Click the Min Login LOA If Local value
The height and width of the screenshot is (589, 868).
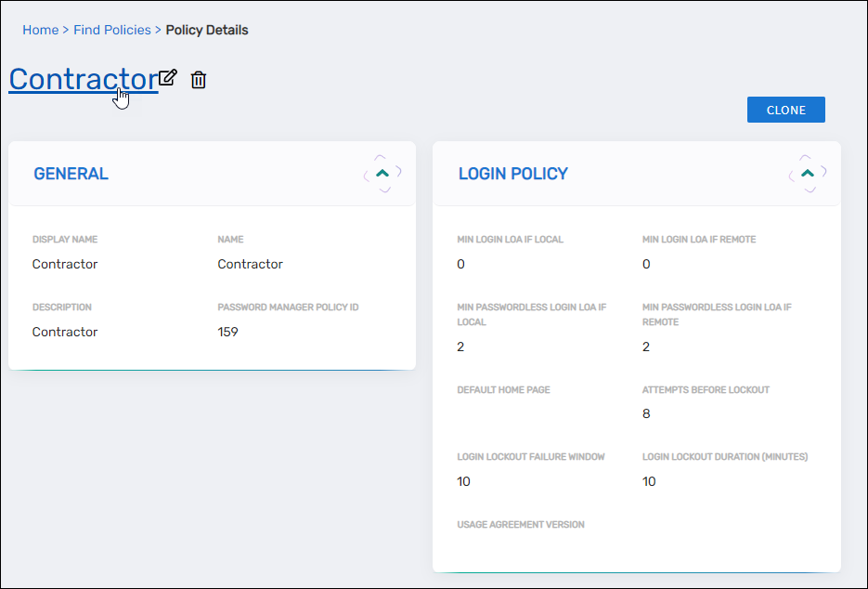(460, 264)
